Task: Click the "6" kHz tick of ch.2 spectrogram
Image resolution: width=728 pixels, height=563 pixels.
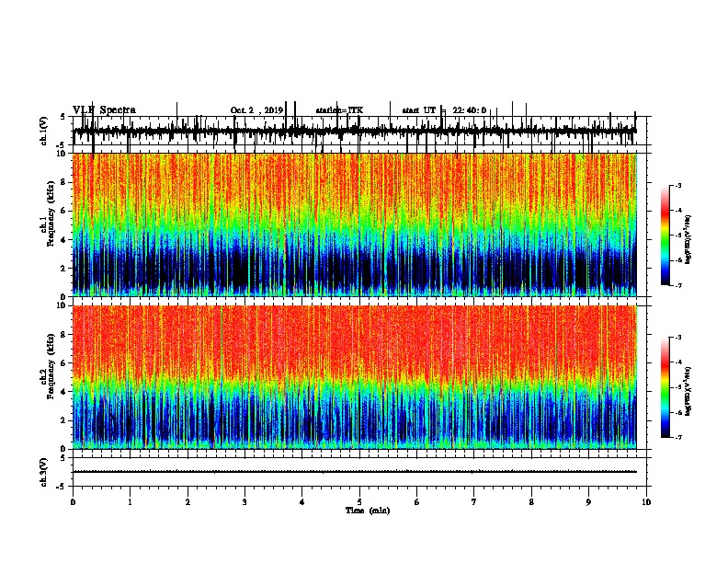Action: click(63, 363)
